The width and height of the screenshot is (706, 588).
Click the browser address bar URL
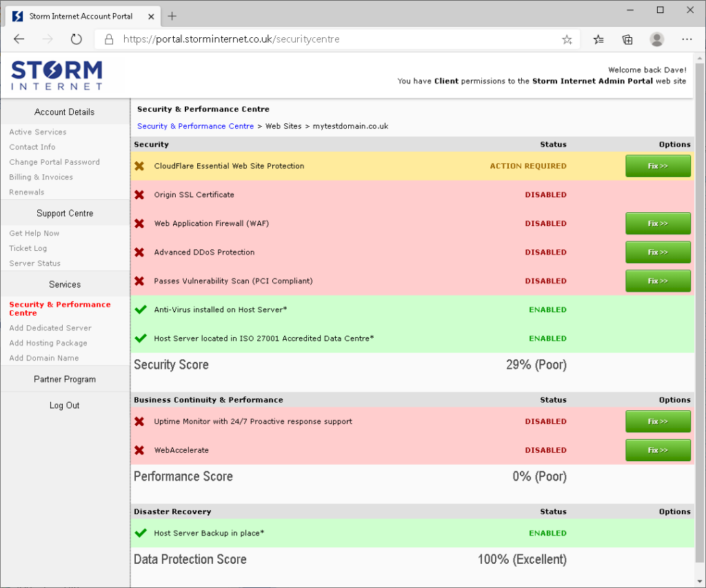coord(232,39)
